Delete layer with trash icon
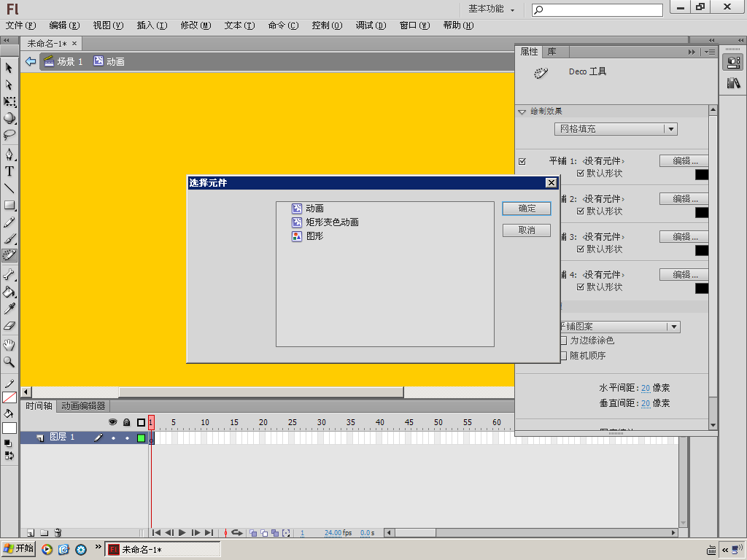The width and height of the screenshot is (747, 560). (x=58, y=533)
